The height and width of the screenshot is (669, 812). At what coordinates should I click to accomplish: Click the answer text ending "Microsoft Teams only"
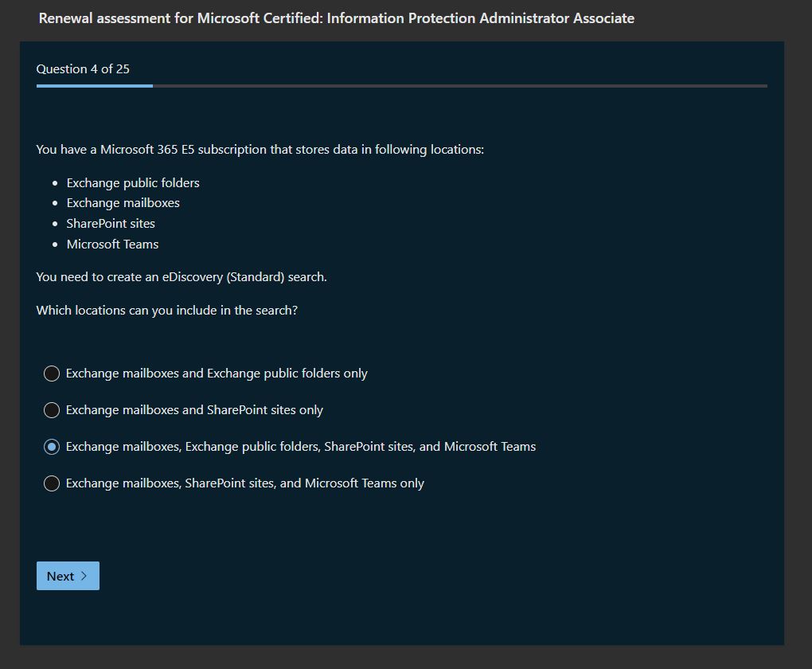[245, 483]
